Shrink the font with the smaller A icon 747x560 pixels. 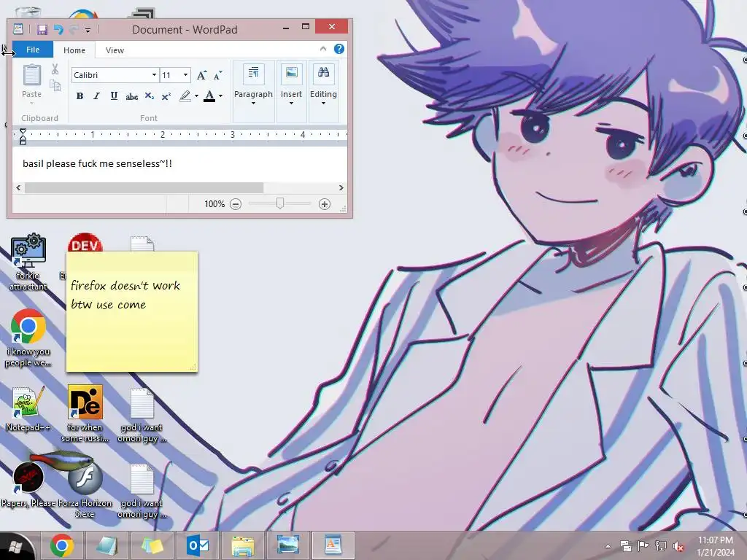pyautogui.click(x=217, y=75)
